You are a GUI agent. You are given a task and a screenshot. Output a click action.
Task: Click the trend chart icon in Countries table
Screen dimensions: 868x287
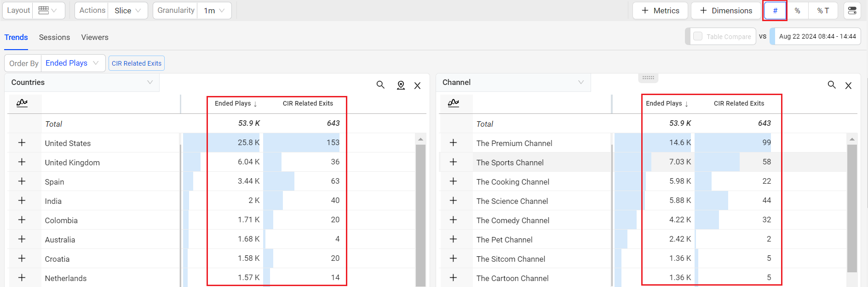22,103
